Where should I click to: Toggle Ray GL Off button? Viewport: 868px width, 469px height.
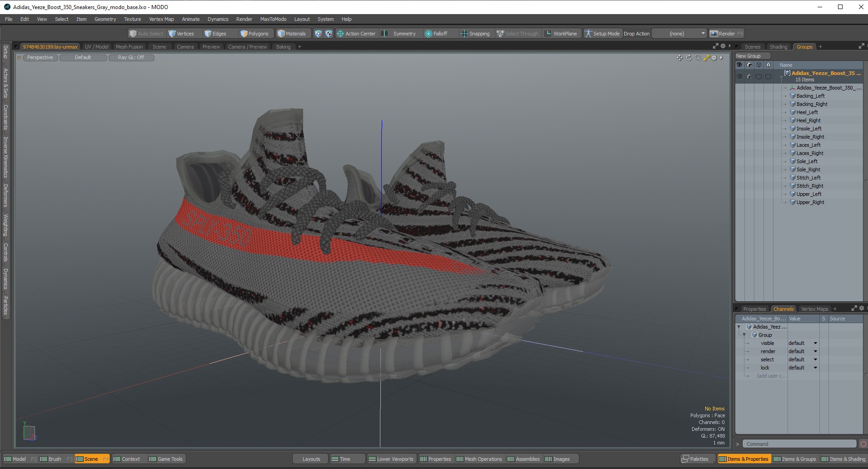(131, 58)
